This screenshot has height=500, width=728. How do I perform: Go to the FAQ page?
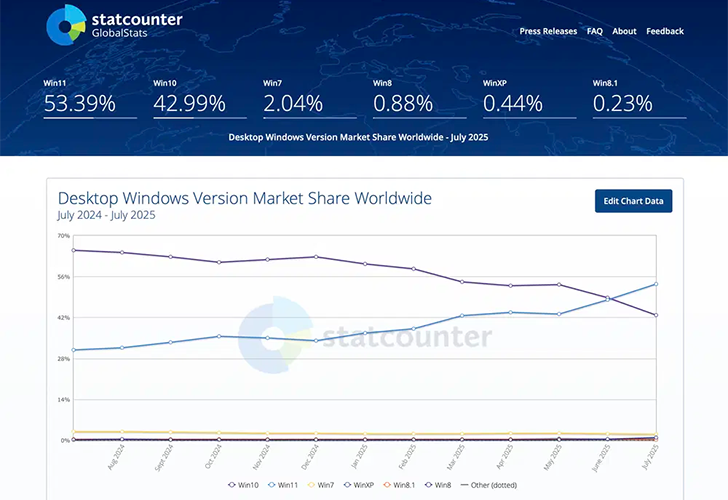[x=595, y=31]
